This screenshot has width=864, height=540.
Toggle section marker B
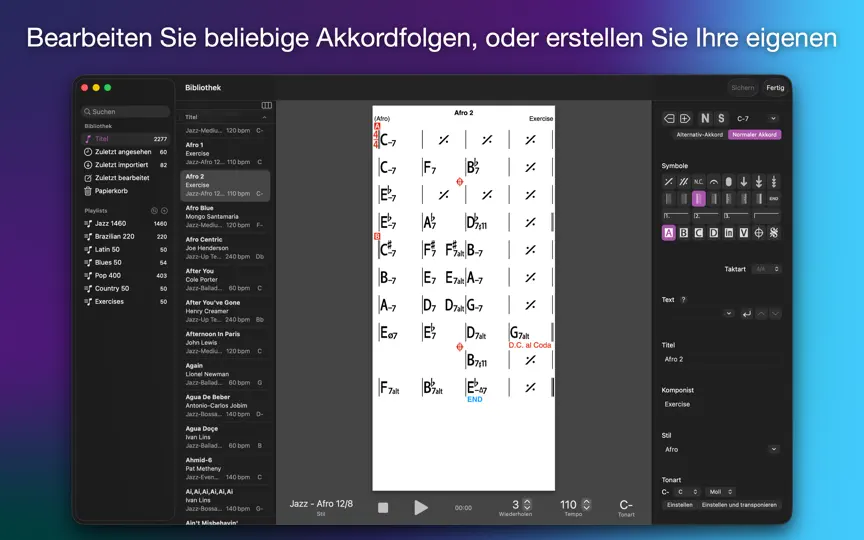click(x=683, y=233)
